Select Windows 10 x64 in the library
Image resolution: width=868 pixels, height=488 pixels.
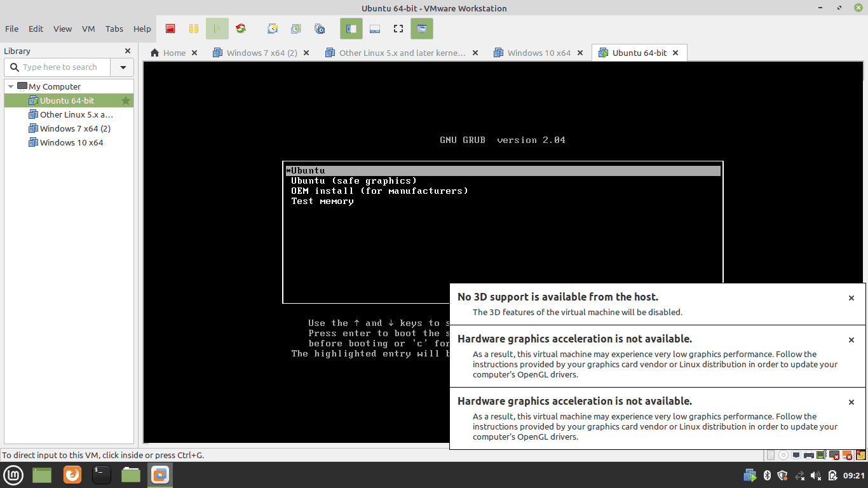coord(69,142)
